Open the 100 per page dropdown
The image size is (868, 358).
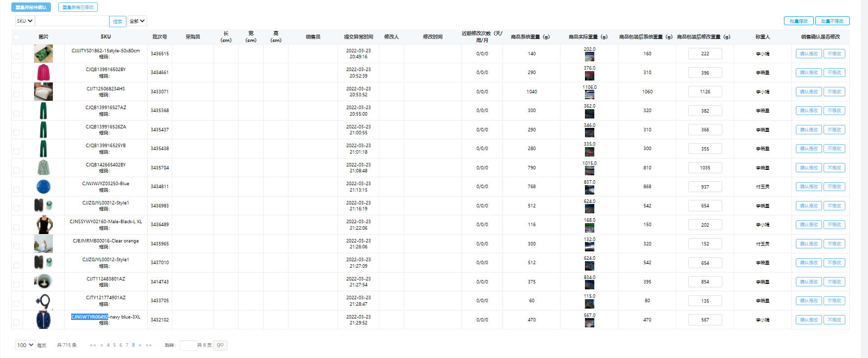tap(25, 345)
